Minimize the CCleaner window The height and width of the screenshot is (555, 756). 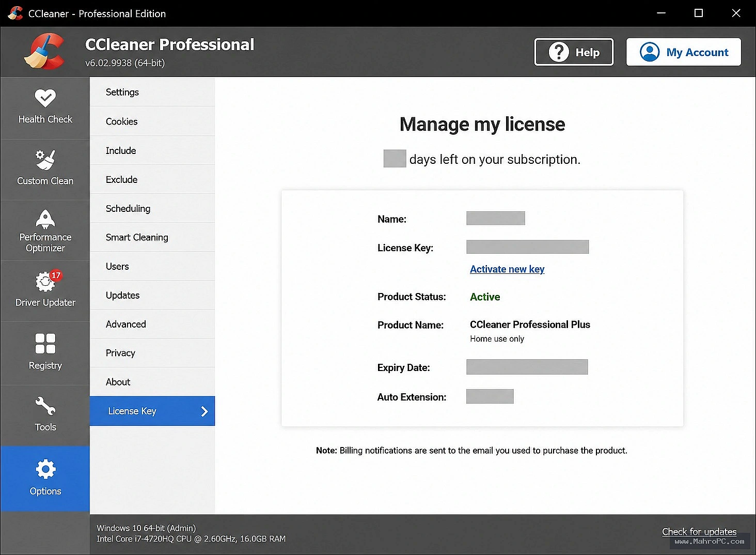pyautogui.click(x=661, y=13)
